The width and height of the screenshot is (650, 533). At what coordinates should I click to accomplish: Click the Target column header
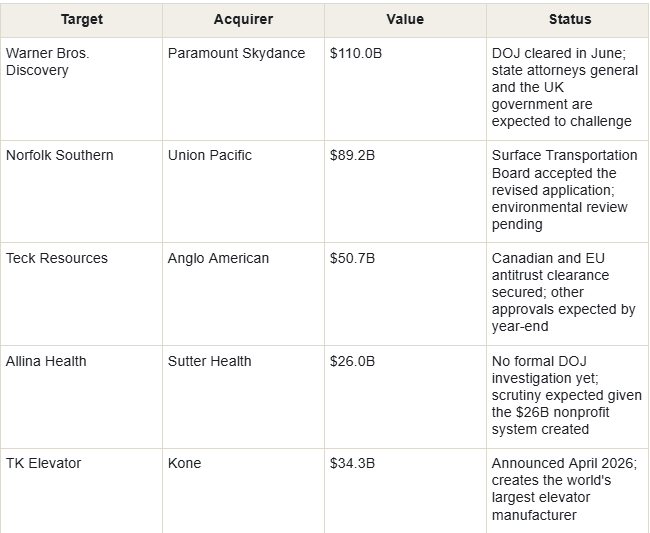[x=82, y=19]
